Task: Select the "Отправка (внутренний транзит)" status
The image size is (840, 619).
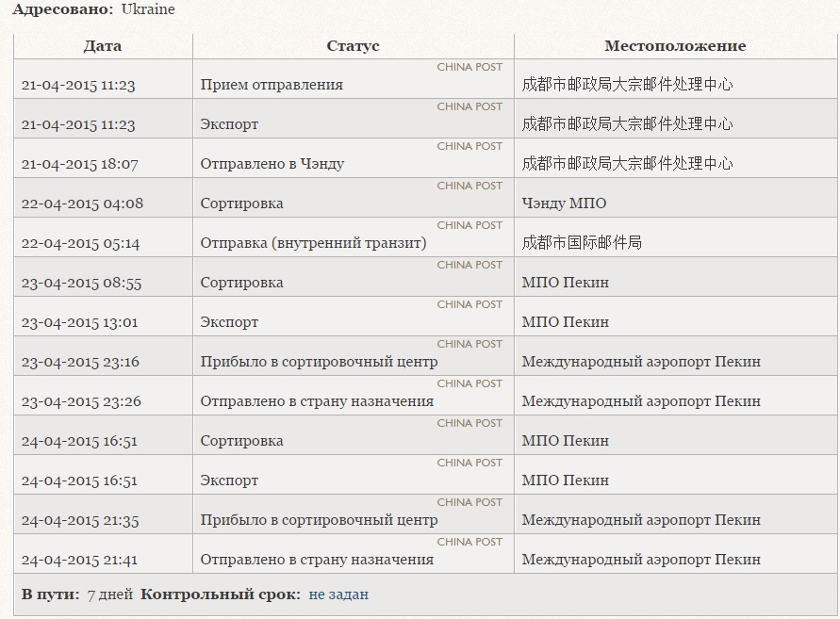Action: [x=313, y=243]
